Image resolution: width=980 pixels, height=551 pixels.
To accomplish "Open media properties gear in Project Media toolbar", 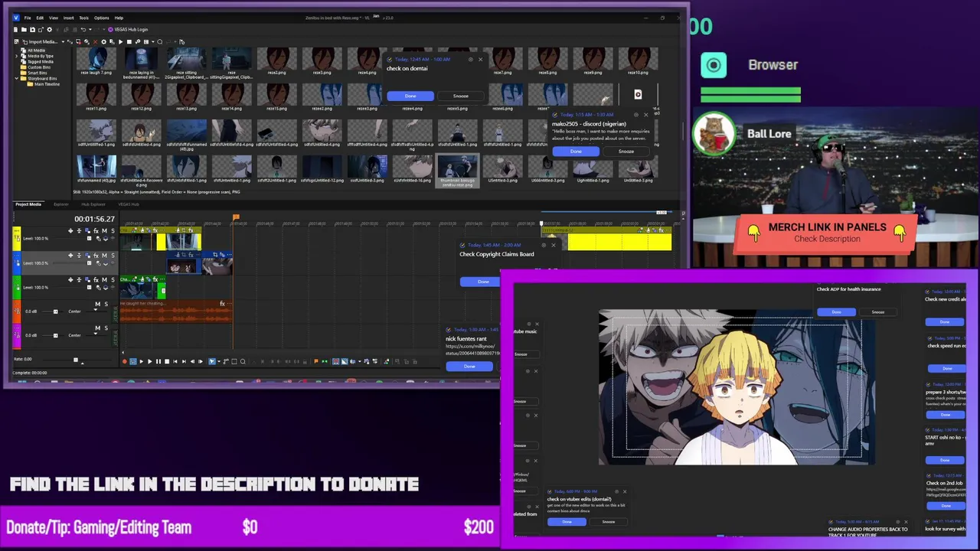I will click(x=103, y=41).
